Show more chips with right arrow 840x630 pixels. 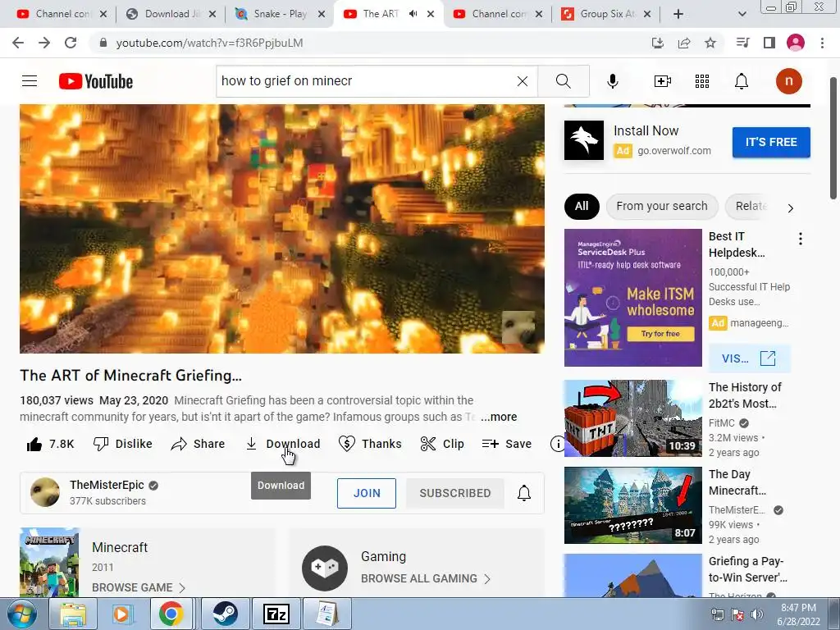pyautogui.click(x=791, y=208)
